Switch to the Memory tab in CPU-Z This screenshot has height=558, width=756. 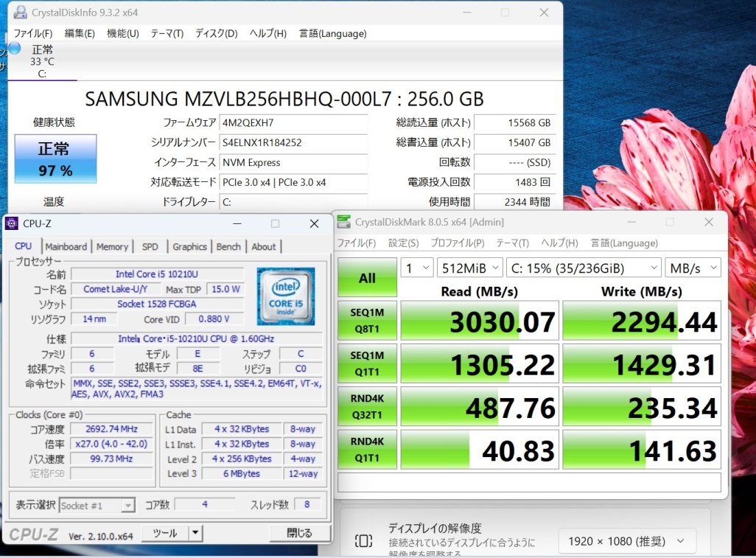pos(112,246)
